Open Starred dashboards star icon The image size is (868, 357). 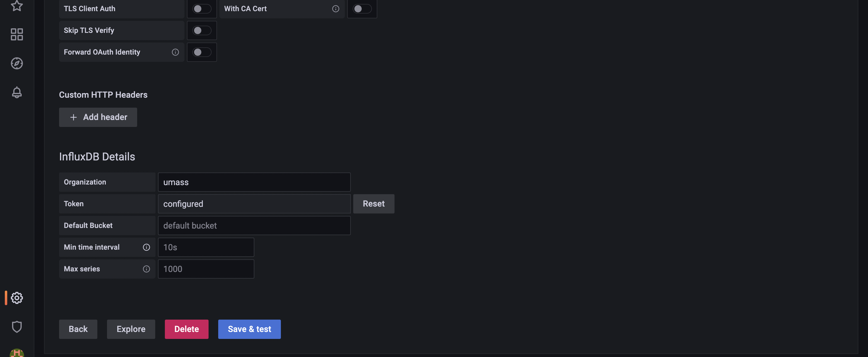coord(17,5)
